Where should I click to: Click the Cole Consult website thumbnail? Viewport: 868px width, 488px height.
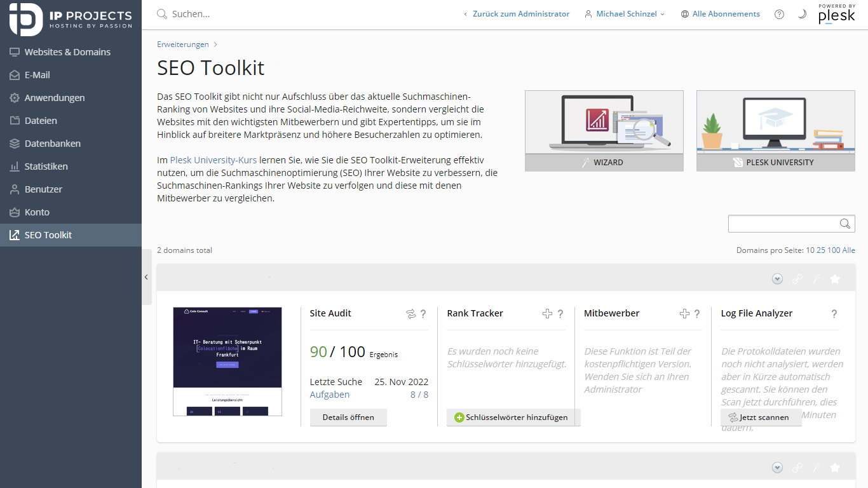click(227, 361)
